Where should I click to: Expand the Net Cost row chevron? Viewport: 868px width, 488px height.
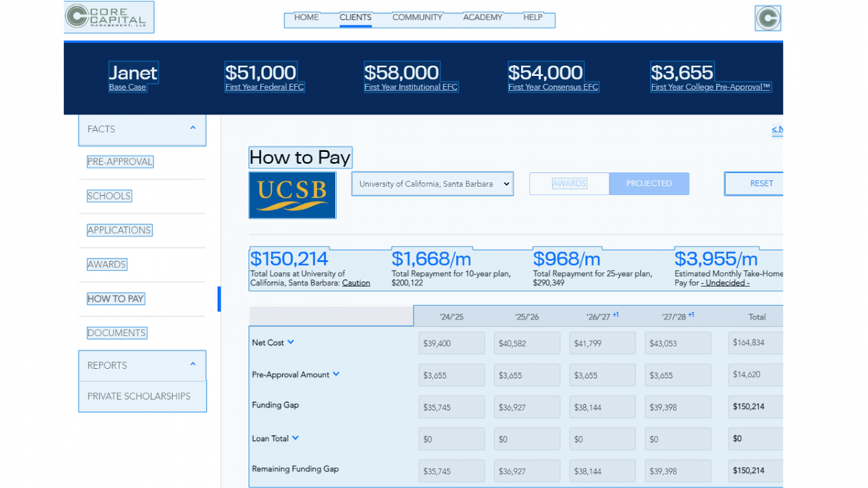(291, 343)
